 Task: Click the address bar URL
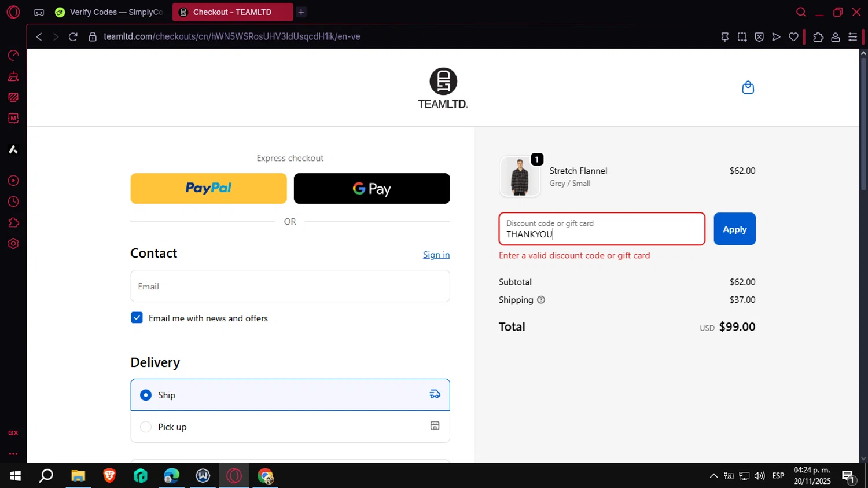231,36
